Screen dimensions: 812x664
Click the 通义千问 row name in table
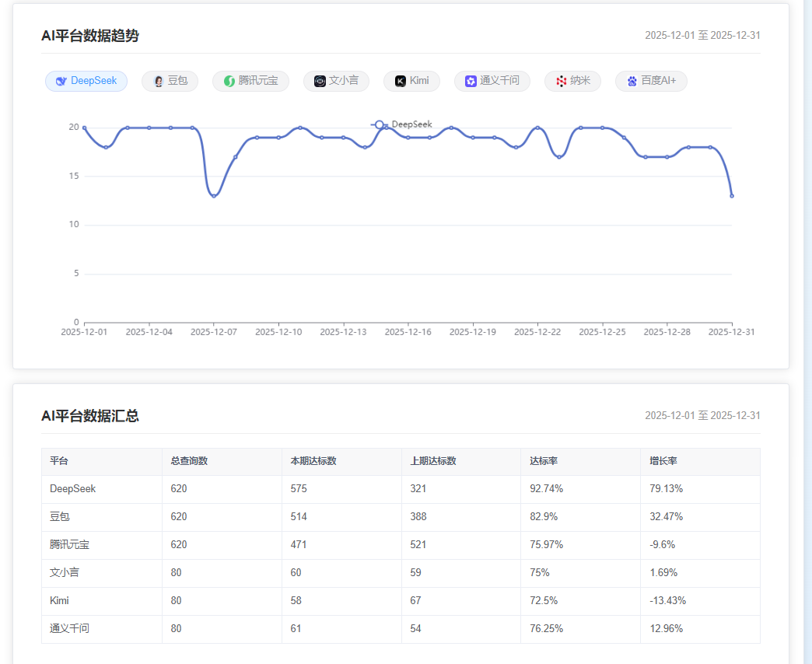coord(69,628)
